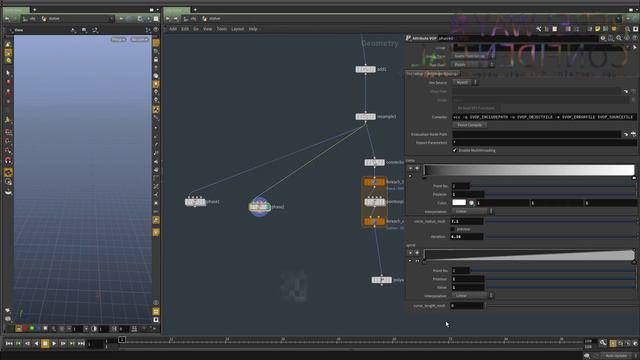Select the polywire node at network bottom
The width and height of the screenshot is (640, 360).
pyautogui.click(x=382, y=280)
